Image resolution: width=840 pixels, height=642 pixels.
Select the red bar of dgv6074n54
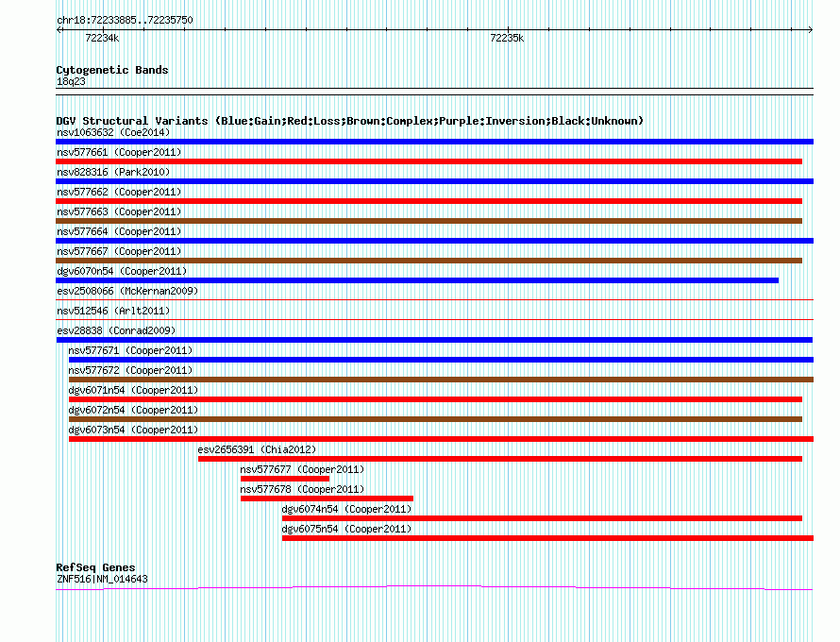click(542, 518)
